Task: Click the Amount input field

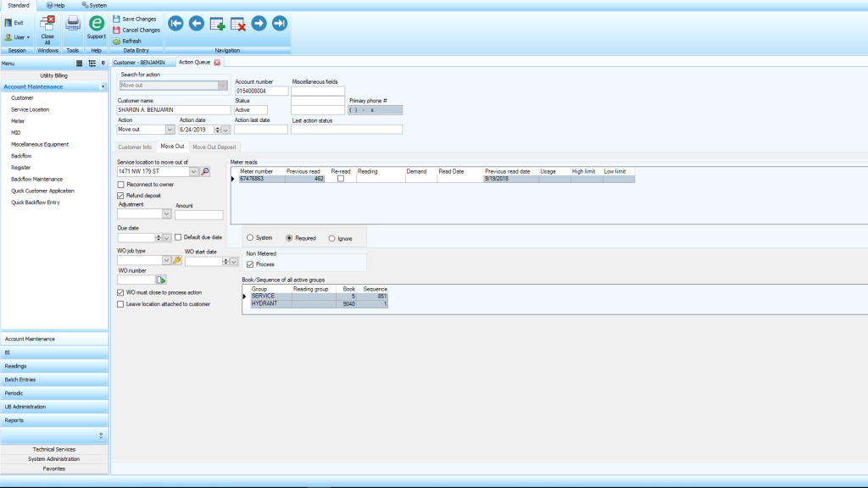Action: [199, 213]
